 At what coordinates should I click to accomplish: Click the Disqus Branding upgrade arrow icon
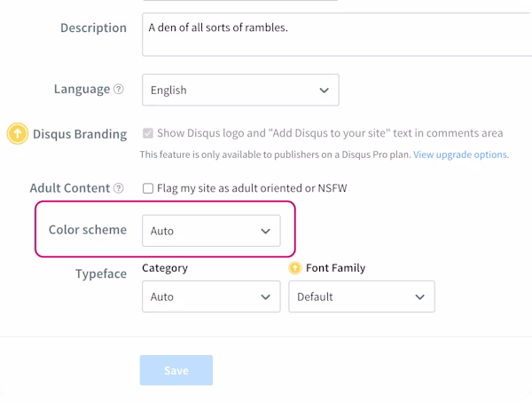[16, 134]
